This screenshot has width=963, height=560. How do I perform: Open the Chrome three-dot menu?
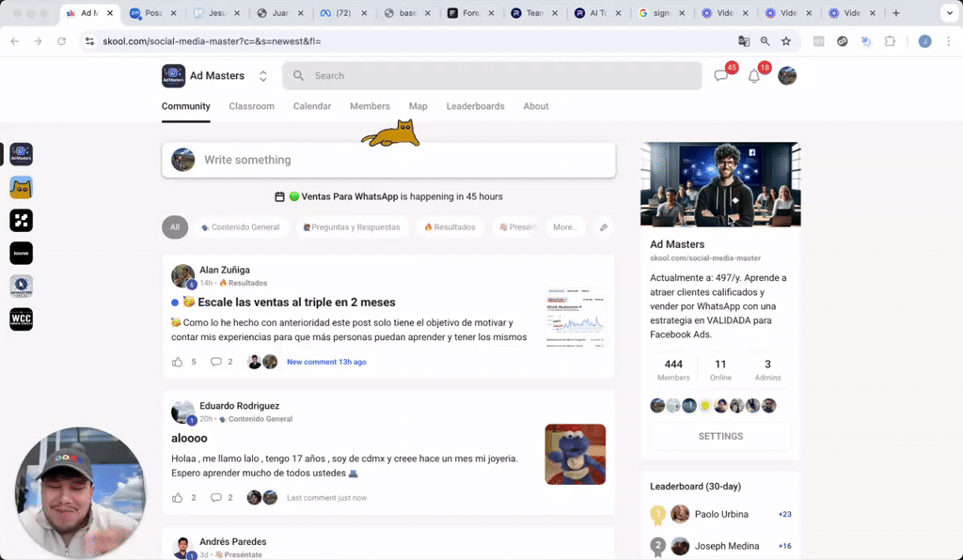[x=948, y=41]
